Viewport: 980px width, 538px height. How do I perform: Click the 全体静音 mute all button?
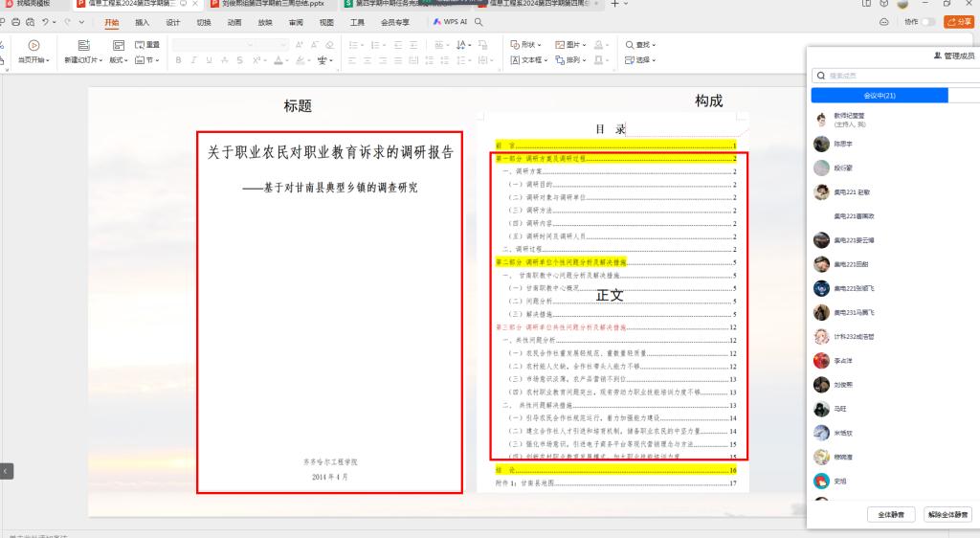click(x=892, y=514)
